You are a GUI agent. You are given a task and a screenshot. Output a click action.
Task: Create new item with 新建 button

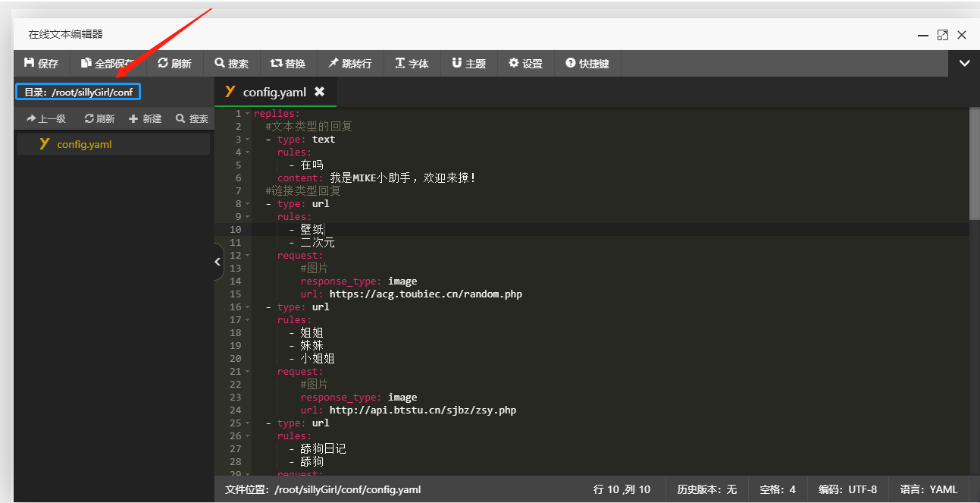[x=145, y=118]
